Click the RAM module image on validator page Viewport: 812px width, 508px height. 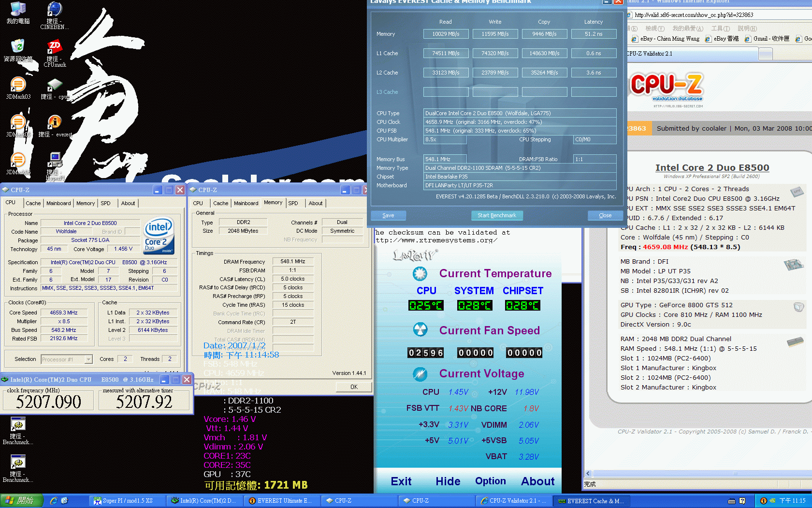[795, 342]
